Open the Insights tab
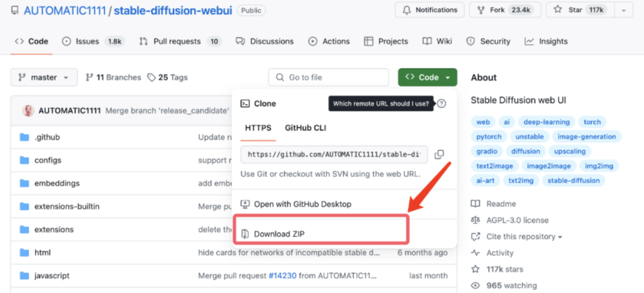The width and height of the screenshot is (644, 293). 553,41
